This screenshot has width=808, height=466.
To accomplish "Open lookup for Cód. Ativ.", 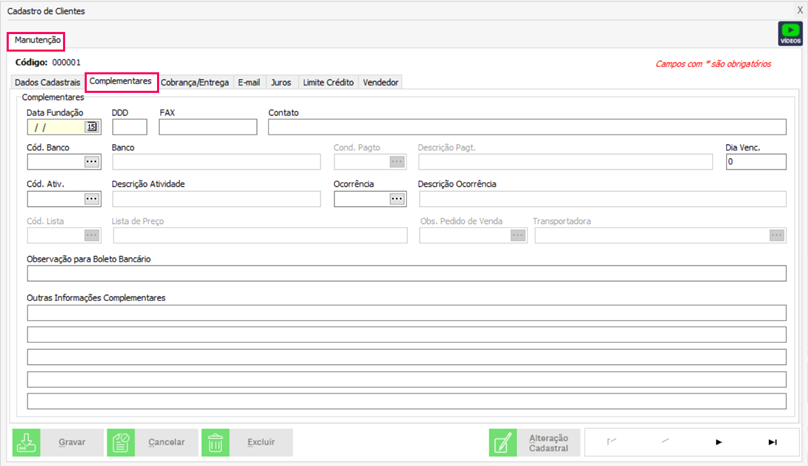I will [x=92, y=199].
